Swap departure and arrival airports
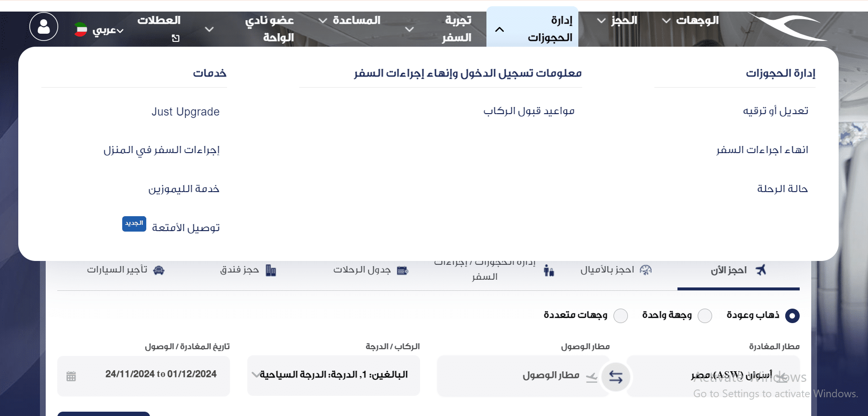 point(616,377)
